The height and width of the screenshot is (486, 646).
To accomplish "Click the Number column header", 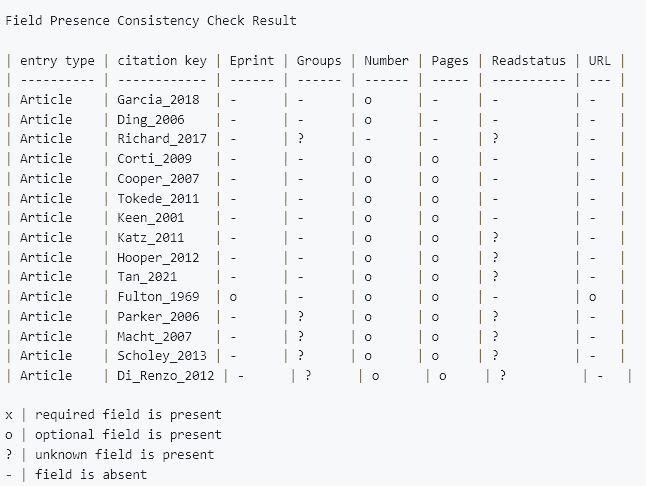I will (x=386, y=61).
